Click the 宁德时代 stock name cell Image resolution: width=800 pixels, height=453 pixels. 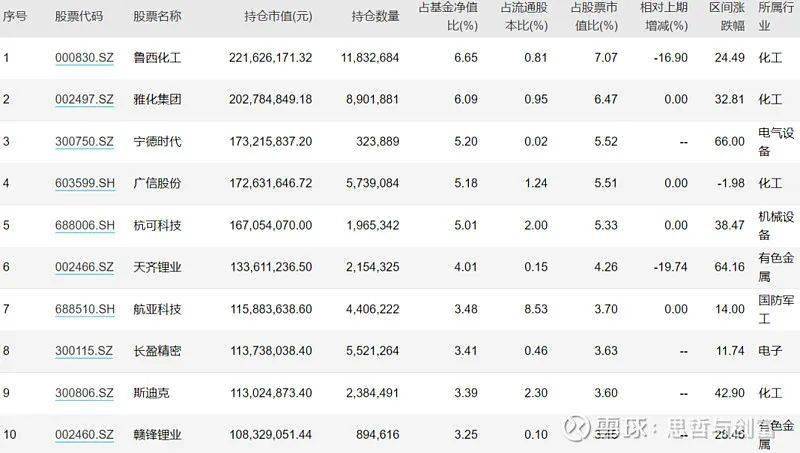click(x=157, y=141)
